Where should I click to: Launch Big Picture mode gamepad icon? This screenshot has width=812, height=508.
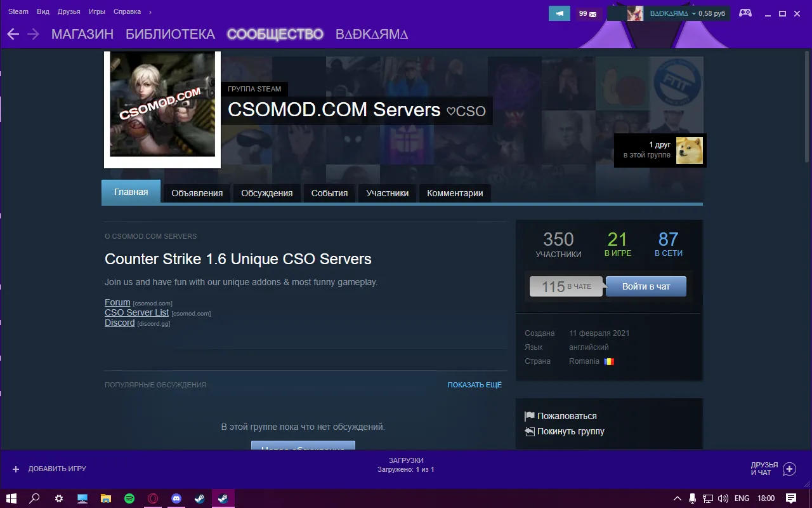745,13
